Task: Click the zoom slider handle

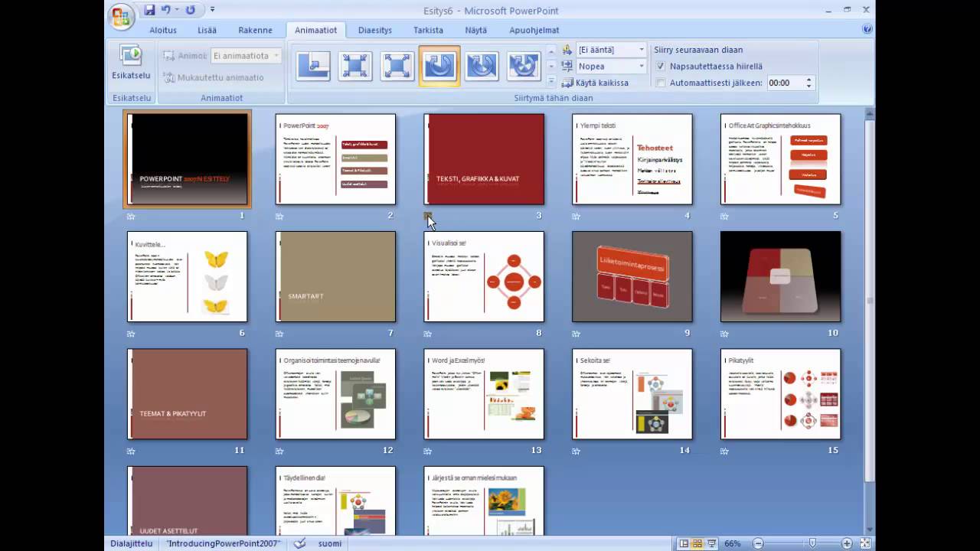Action: (x=812, y=543)
